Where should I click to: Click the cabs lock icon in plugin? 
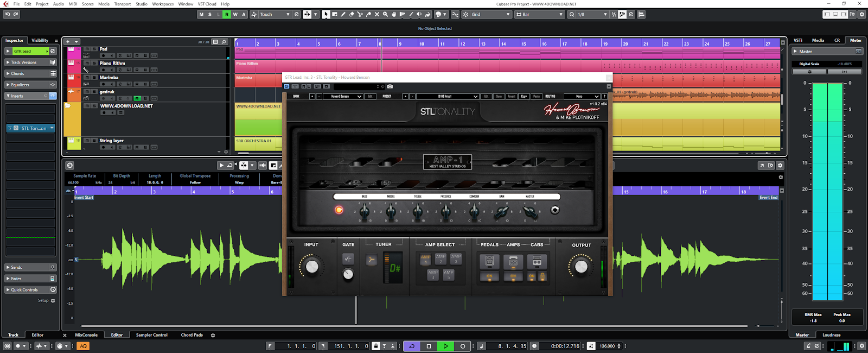coord(542,276)
